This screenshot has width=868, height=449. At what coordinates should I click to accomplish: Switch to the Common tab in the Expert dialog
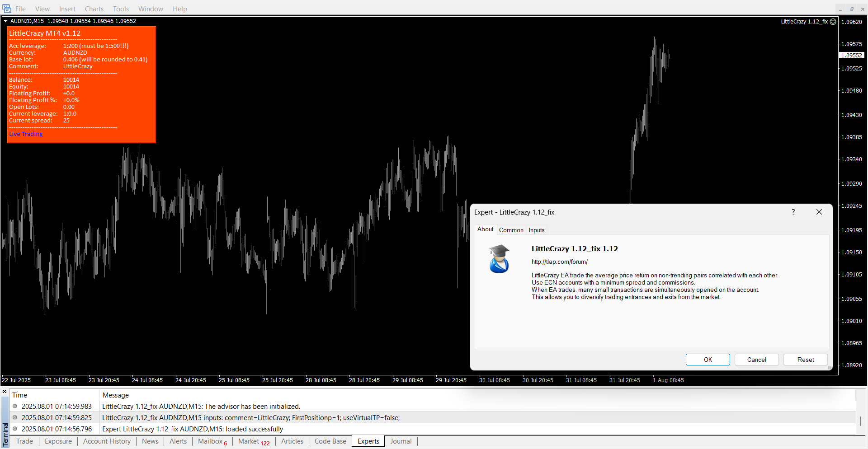tap(511, 230)
